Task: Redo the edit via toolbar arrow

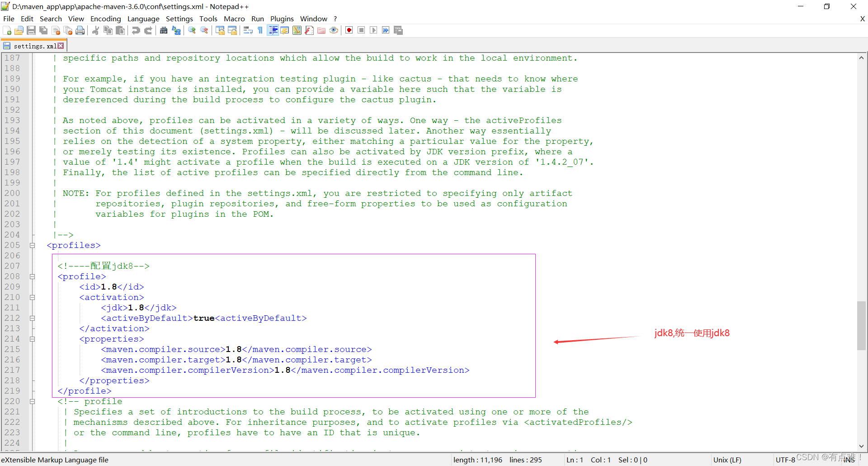Action: tap(148, 30)
